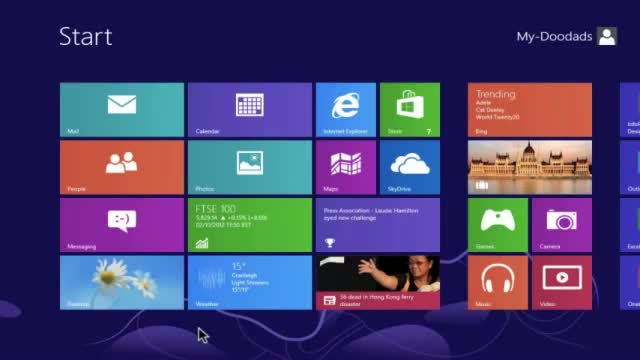
Task: Open the Maps tile
Action: click(x=346, y=167)
